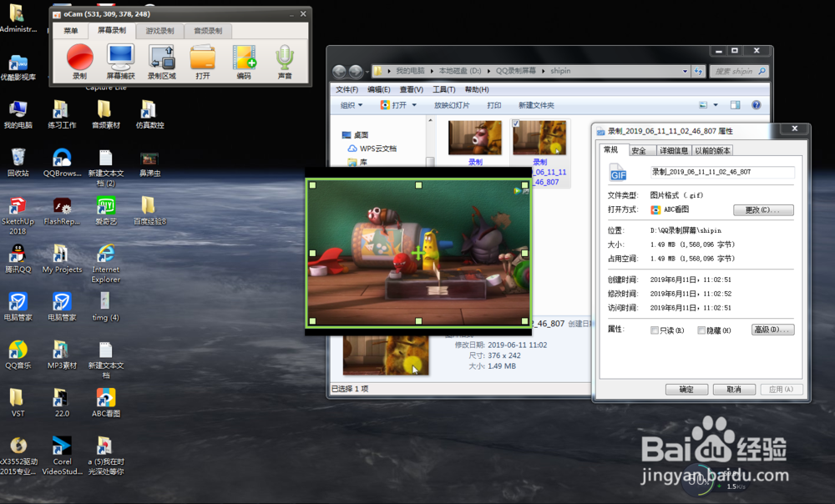The image size is (835, 504).
Task: Click 更改(C) button for opening program
Action: pyautogui.click(x=763, y=209)
